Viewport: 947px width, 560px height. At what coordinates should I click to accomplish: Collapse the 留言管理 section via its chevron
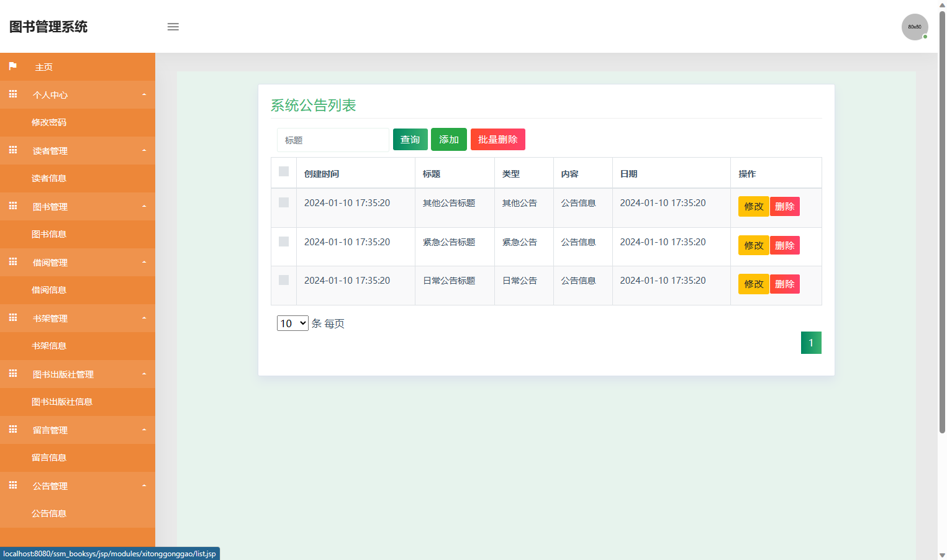(x=144, y=430)
